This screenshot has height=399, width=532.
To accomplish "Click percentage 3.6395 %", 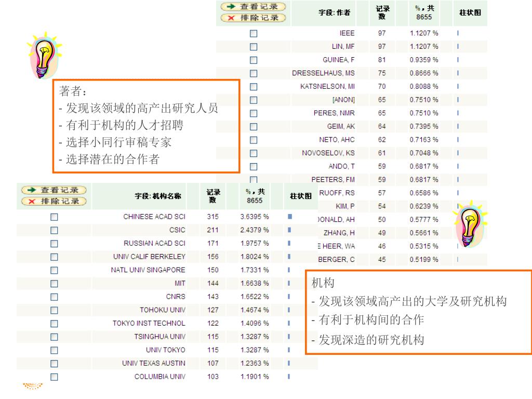I will tap(255, 217).
